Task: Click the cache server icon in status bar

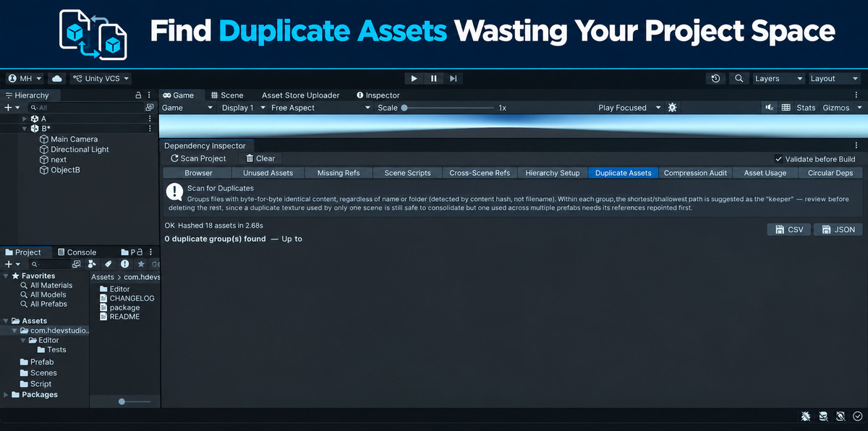Action: point(823,417)
